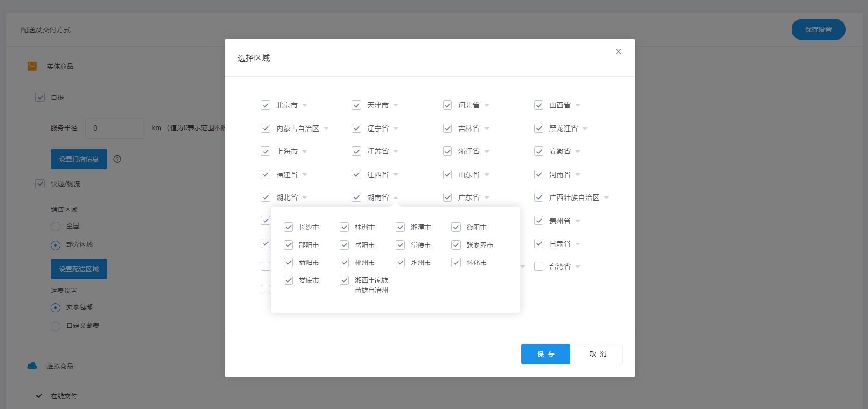The width and height of the screenshot is (868, 409).
Task: Toggle 湘西土家族苗族自治州 checkbox
Action: (344, 280)
